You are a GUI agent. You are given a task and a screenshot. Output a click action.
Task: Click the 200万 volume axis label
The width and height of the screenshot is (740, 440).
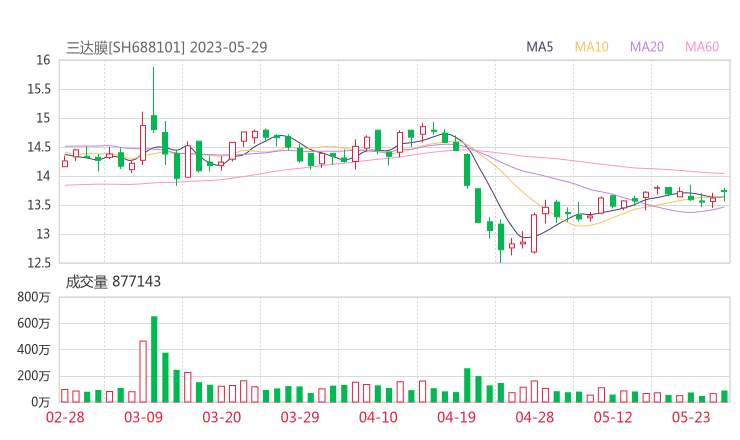[34, 376]
